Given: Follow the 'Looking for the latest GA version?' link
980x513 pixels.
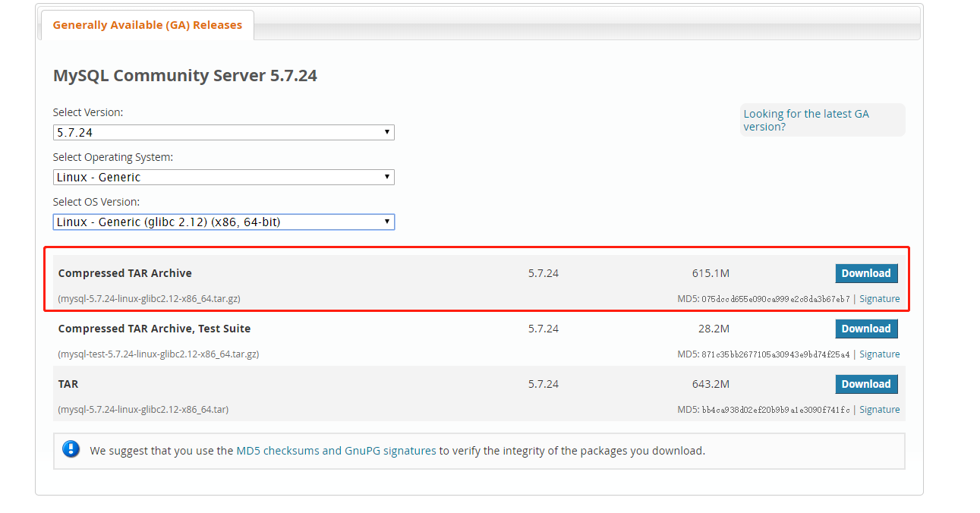Looking at the screenshot, I should click(806, 120).
